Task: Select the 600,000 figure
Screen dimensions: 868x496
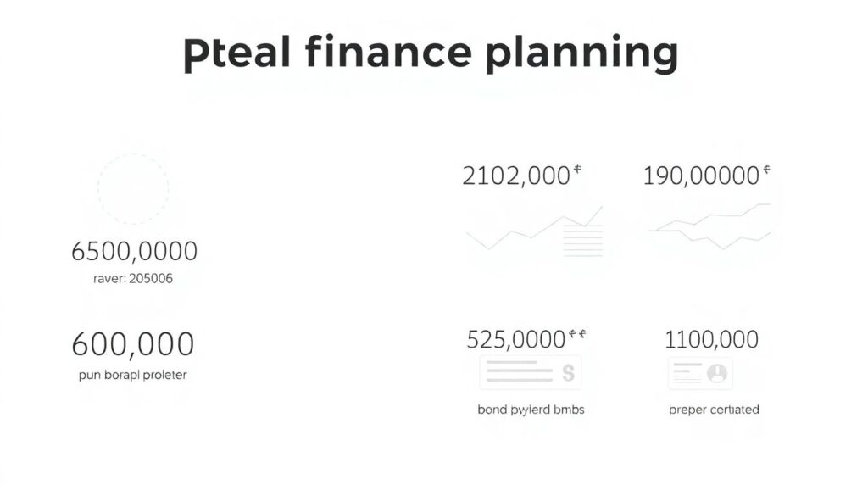Action: [x=133, y=344]
